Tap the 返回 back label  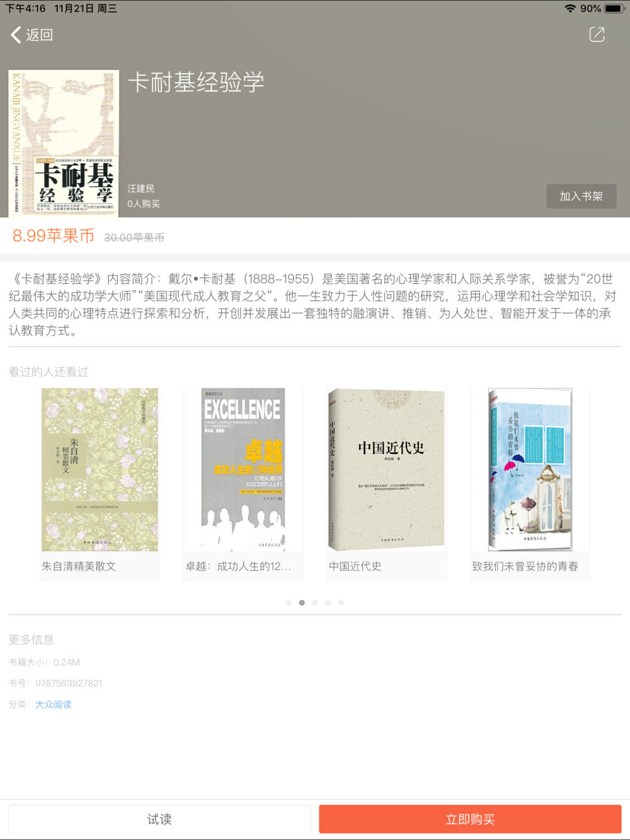point(39,35)
